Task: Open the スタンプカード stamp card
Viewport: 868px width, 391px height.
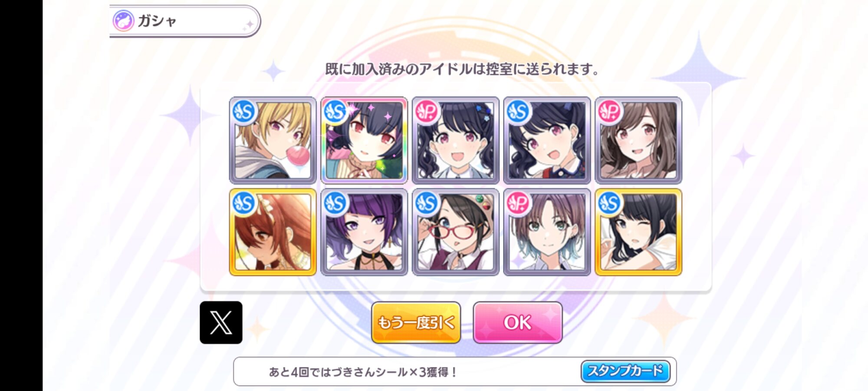Action: tap(625, 371)
